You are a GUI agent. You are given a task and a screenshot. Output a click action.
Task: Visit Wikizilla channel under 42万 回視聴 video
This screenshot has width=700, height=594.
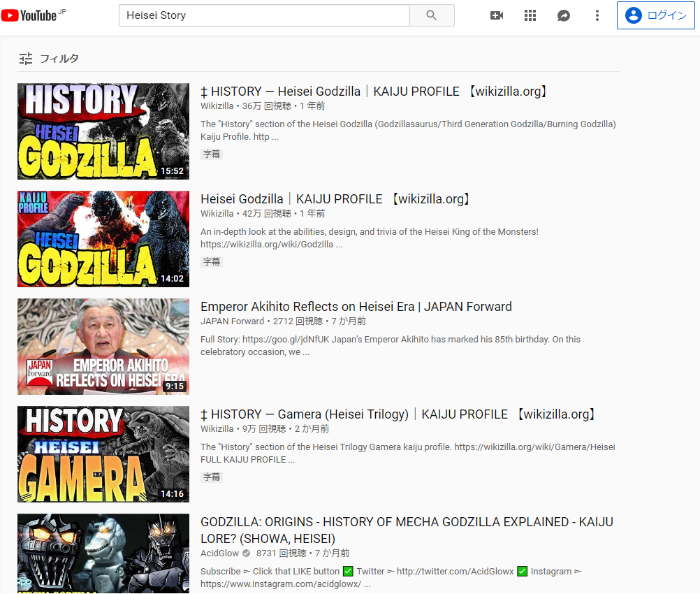pyautogui.click(x=217, y=214)
